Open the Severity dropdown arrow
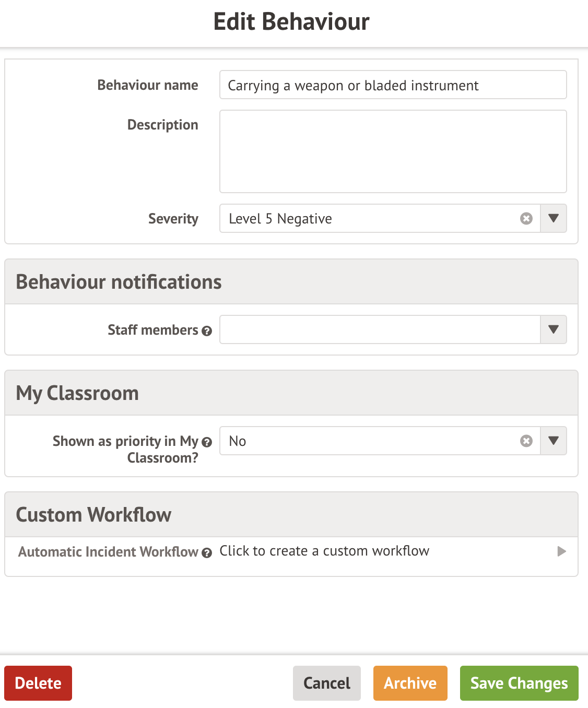This screenshot has width=588, height=708. click(x=554, y=218)
